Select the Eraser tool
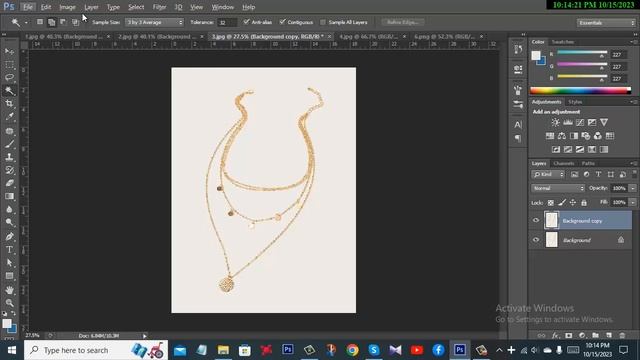640x360 pixels. (x=9, y=183)
